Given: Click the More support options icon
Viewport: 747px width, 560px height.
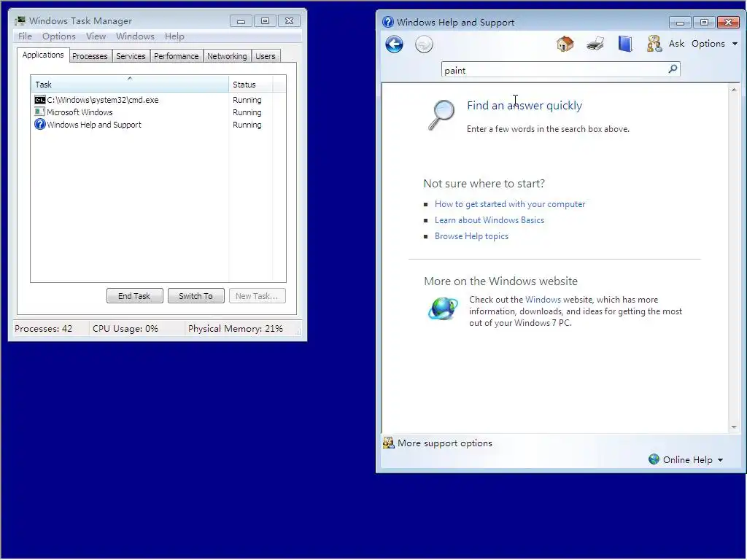Looking at the screenshot, I should tap(389, 443).
